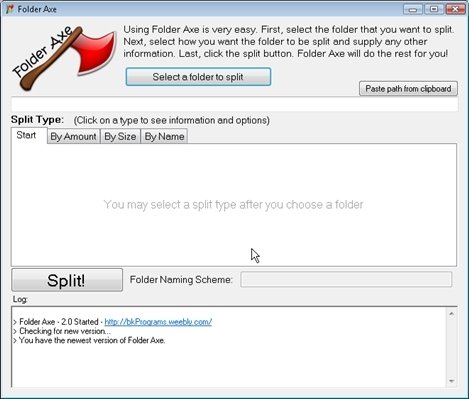Open the bkPrograms.weebly.com link in the log
The height and width of the screenshot is (399, 469).
[x=158, y=322]
